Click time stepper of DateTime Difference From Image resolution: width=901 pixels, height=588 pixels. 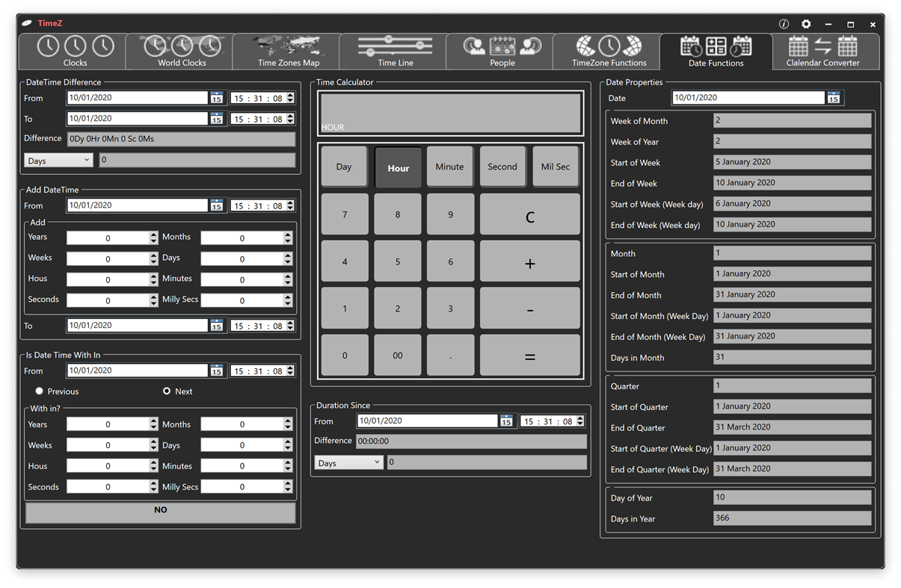click(x=290, y=98)
